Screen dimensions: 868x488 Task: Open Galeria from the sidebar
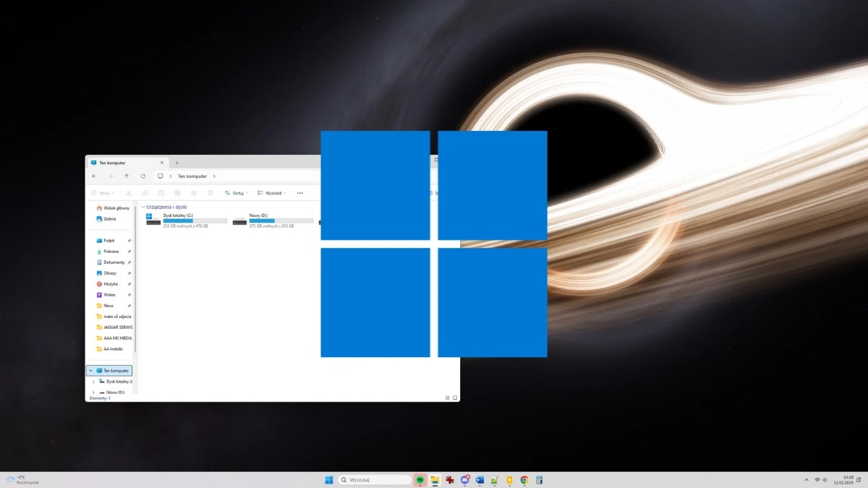(109, 218)
